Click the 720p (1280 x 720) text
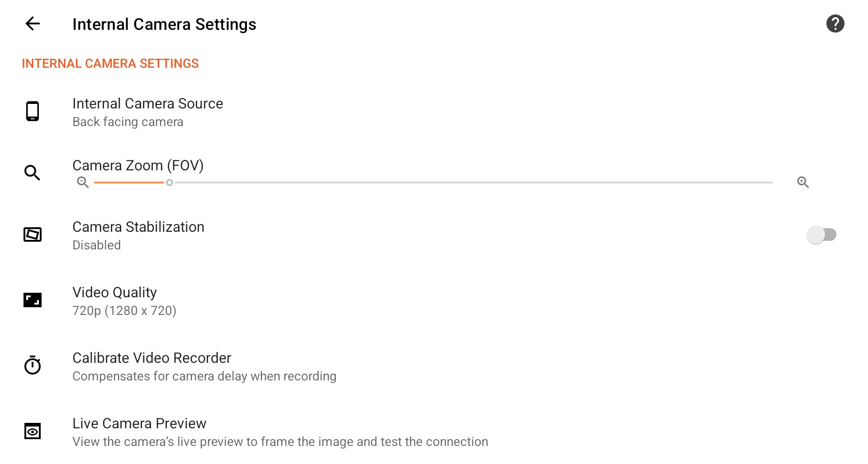The image size is (868, 464). (124, 311)
